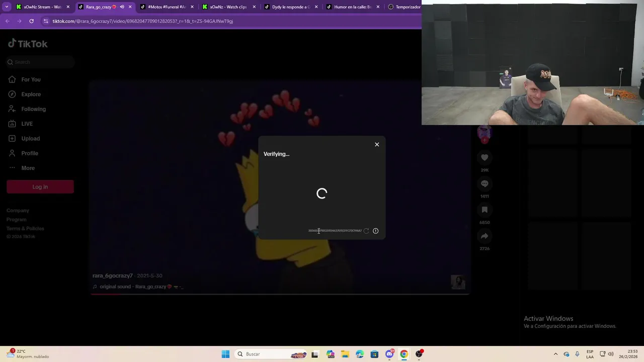Screen dimensions: 644x362
Task: Open Microsoft Store from taskbar
Action: (x=374, y=354)
